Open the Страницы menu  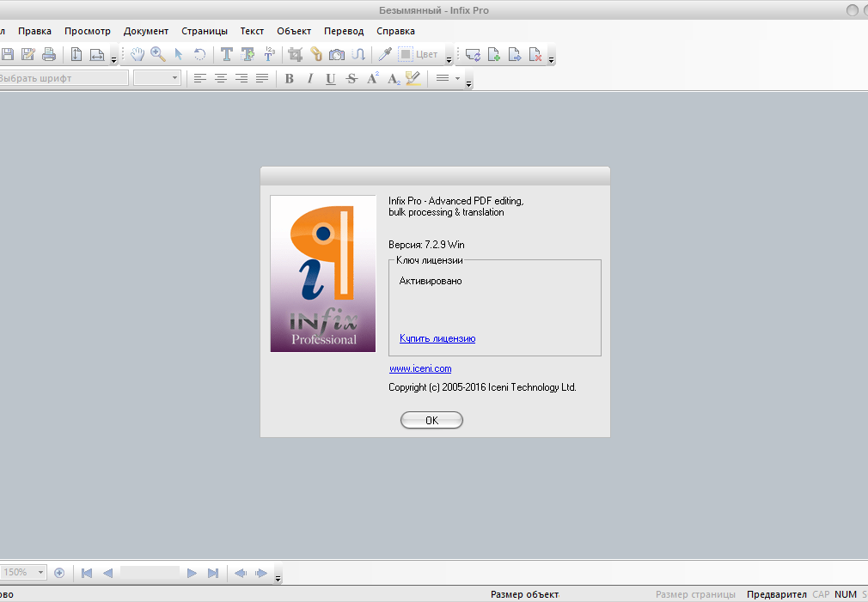coord(205,31)
